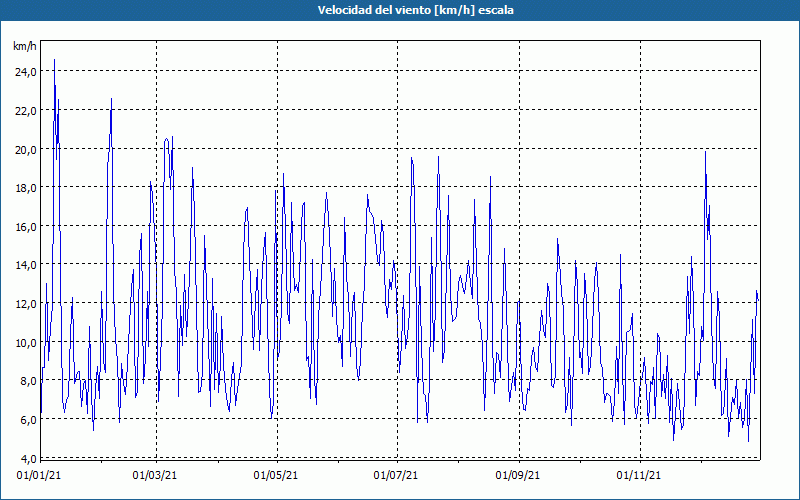
Task: Click the 6,0 y-axis value
Action: pyautogui.click(x=28, y=419)
